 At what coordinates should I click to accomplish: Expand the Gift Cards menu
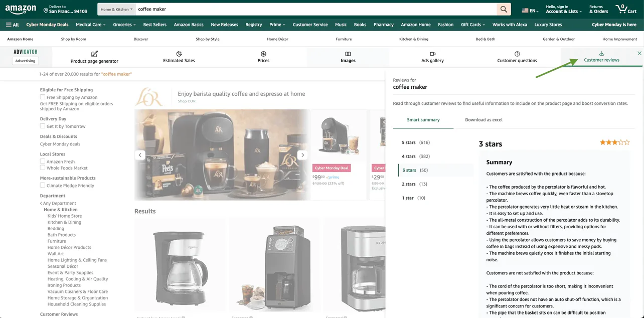click(x=473, y=25)
